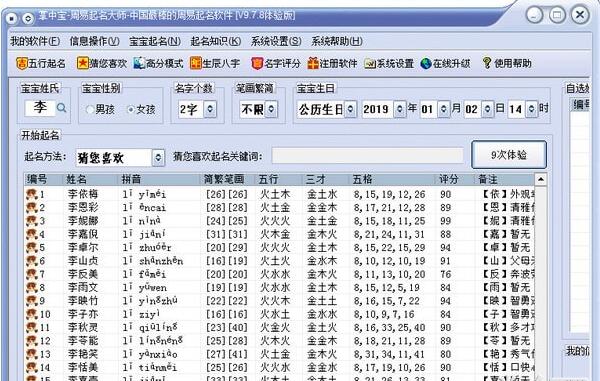Open the 系统设置(S) menu

coord(276,41)
